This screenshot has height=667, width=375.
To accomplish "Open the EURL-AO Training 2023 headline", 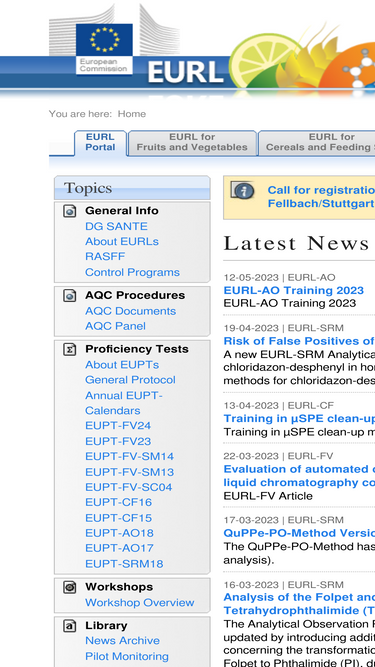I will 294,291.
